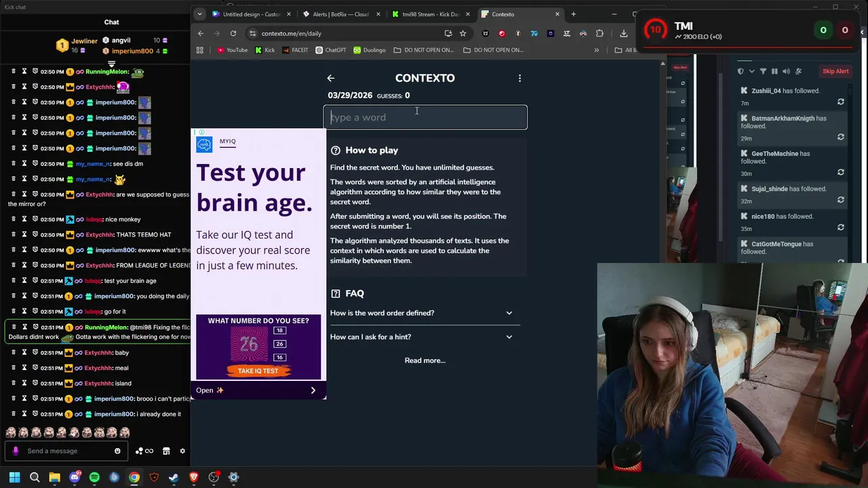Switch to the 'tmi98 Stream - Kick' tab
Viewport: 868px width, 488px height.
click(430, 14)
